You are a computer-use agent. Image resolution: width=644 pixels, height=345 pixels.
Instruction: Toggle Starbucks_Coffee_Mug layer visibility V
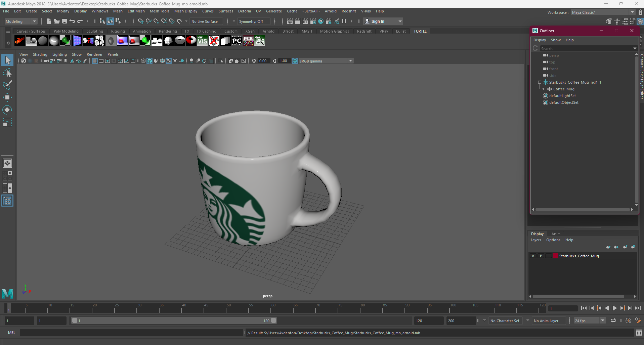[x=533, y=256]
